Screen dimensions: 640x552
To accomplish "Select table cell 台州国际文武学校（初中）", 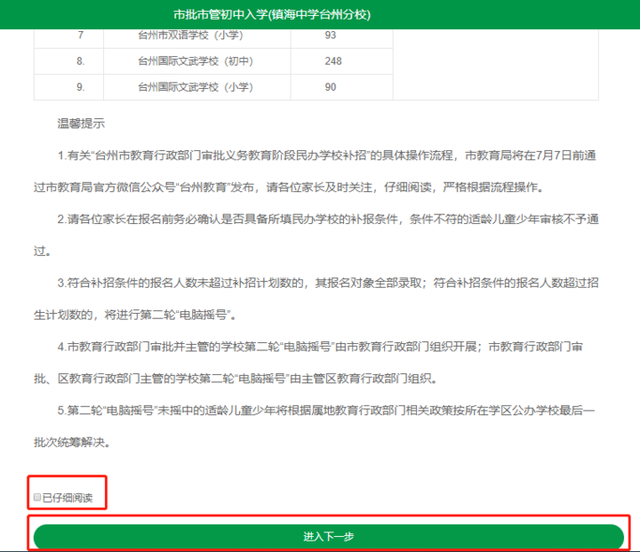I will [x=196, y=61].
